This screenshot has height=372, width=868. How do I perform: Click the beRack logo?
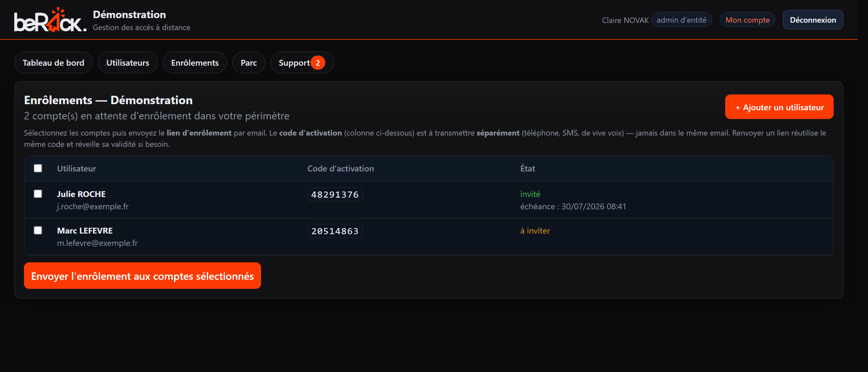click(x=50, y=20)
